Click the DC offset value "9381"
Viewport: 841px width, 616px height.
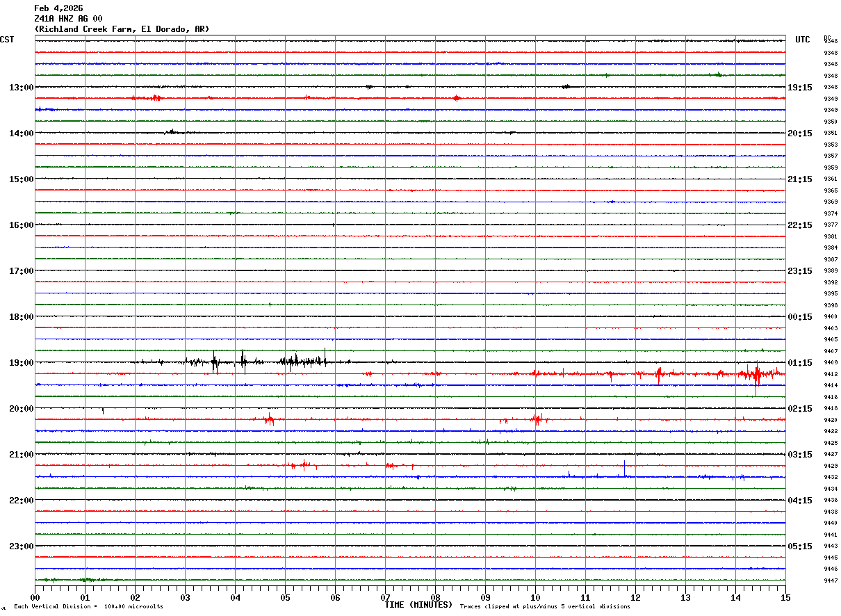coord(831,236)
